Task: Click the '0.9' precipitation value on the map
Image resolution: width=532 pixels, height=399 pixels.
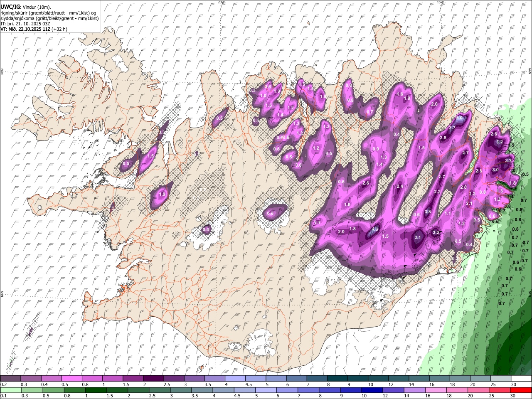Action: (x=376, y=149)
